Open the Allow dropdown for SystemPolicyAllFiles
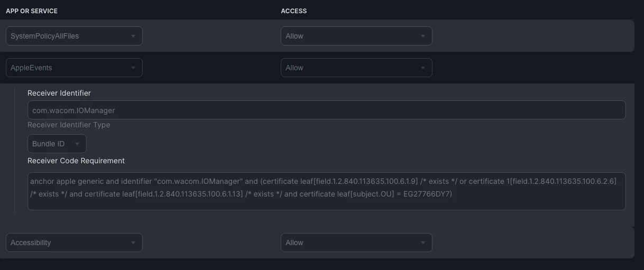This screenshot has height=270, width=644. [356, 36]
